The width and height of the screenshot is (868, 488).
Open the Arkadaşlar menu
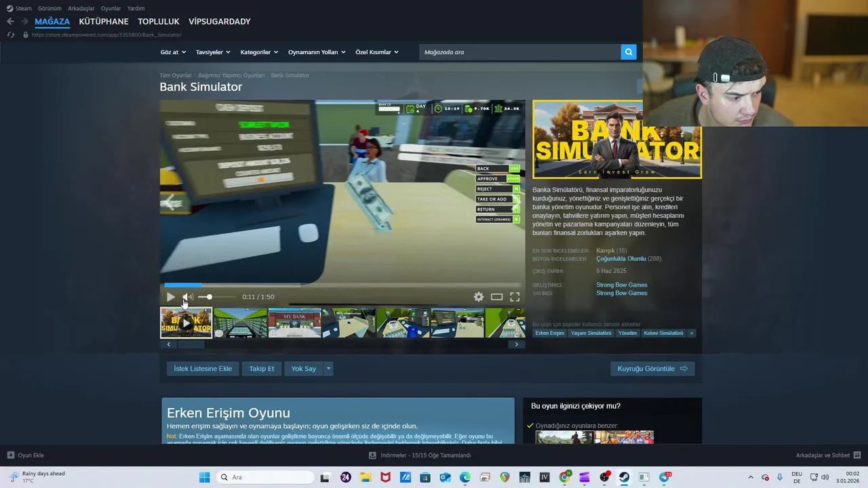(x=81, y=8)
